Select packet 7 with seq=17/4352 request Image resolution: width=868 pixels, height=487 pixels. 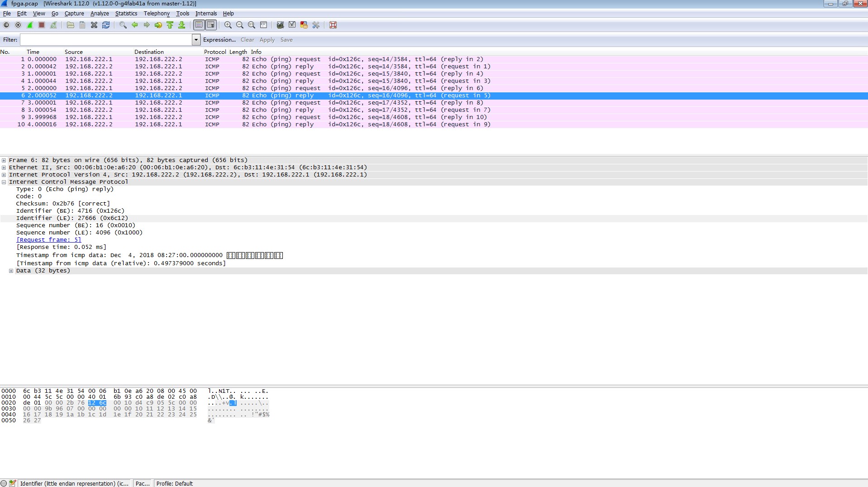pos(434,103)
